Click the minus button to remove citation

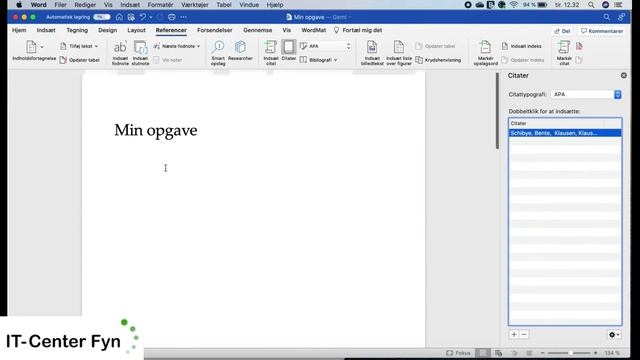coord(524,335)
